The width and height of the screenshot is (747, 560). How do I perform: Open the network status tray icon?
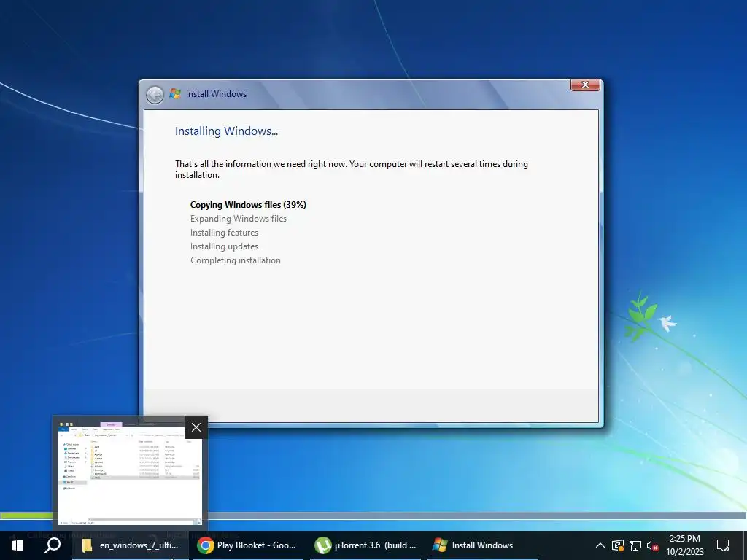pos(635,545)
